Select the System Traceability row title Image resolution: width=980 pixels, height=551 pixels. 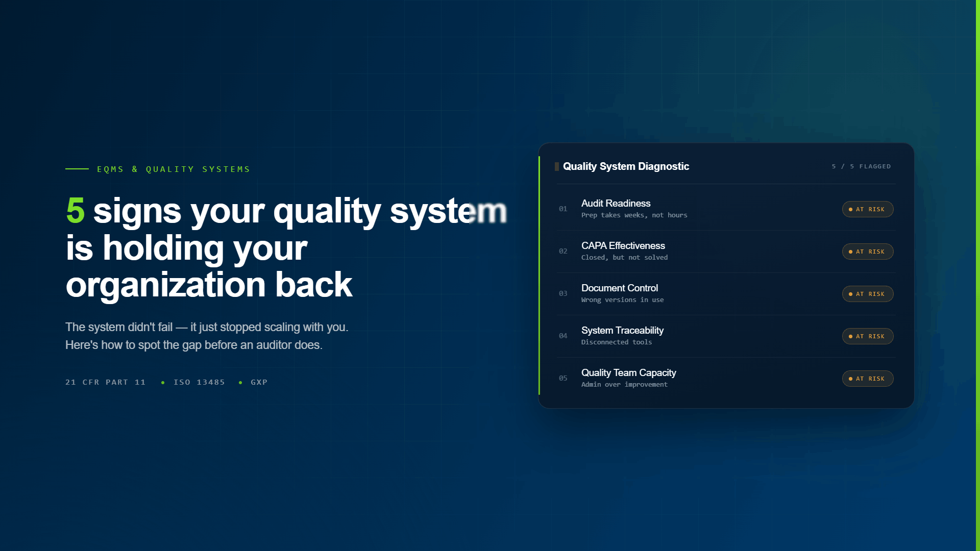(x=622, y=330)
